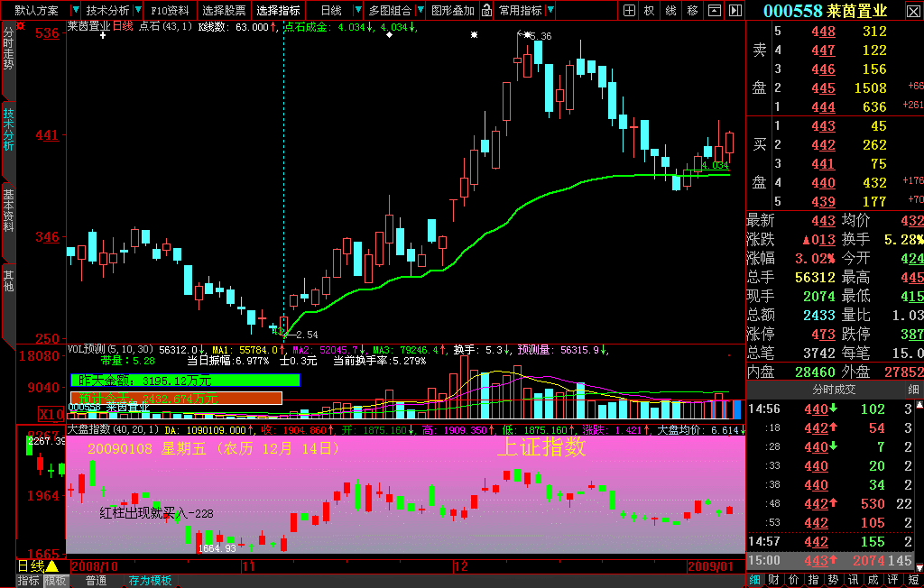Select the 短 tab under trade list
The width and height of the screenshot is (924, 588).
(912, 581)
